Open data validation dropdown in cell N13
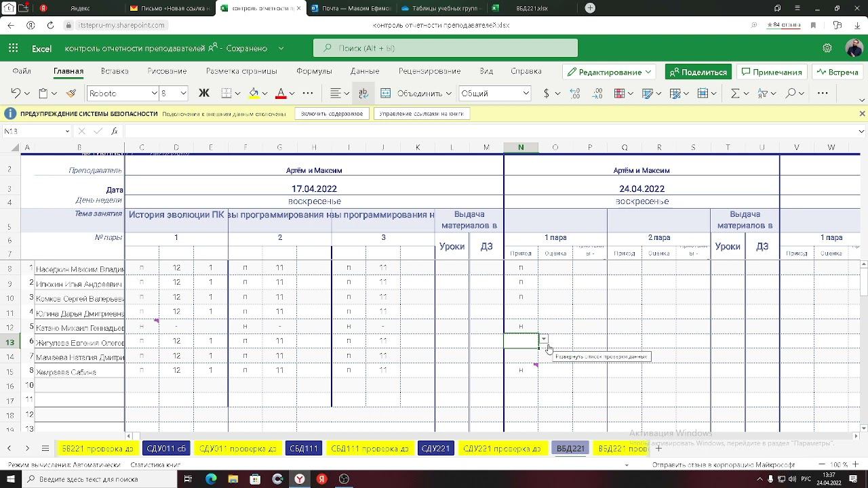This screenshot has width=868, height=488. point(543,339)
